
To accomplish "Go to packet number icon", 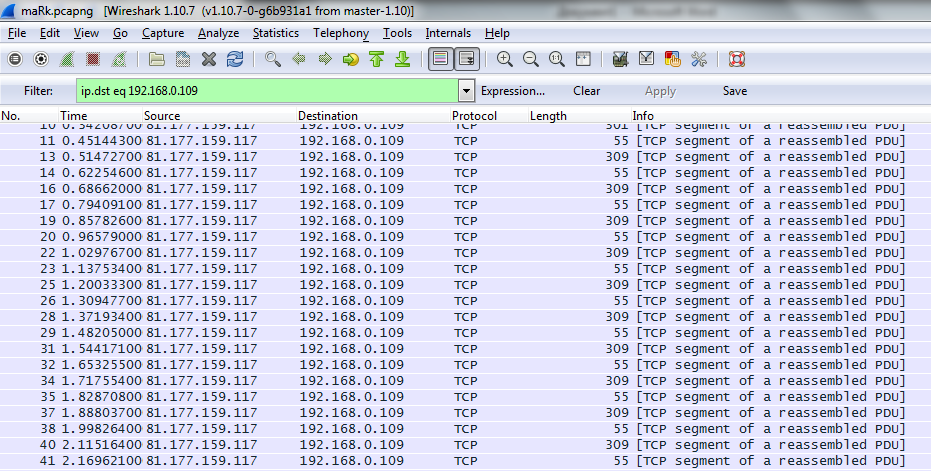I will click(351, 59).
